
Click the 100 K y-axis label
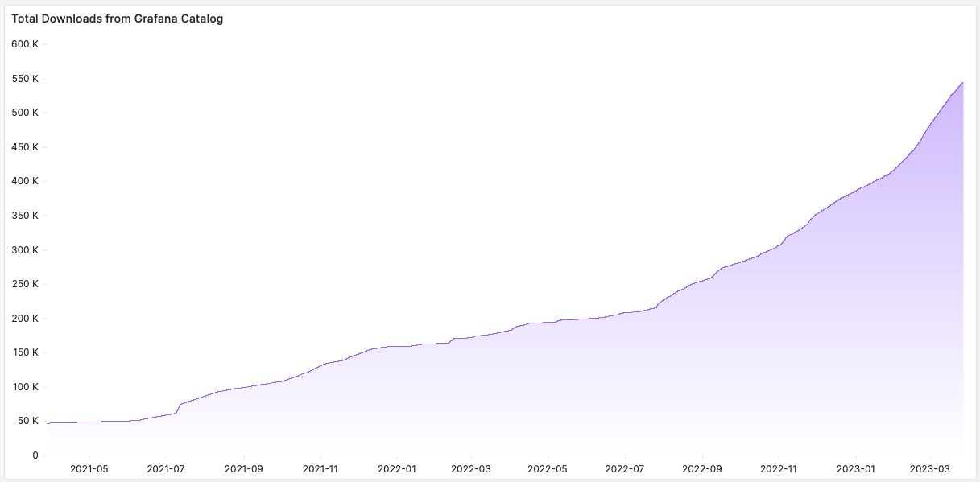click(x=24, y=387)
